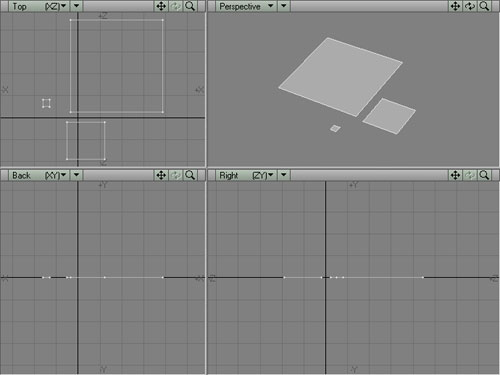Click the zoom magnifier in Right viewport
The width and height of the screenshot is (500, 375).
484,175
